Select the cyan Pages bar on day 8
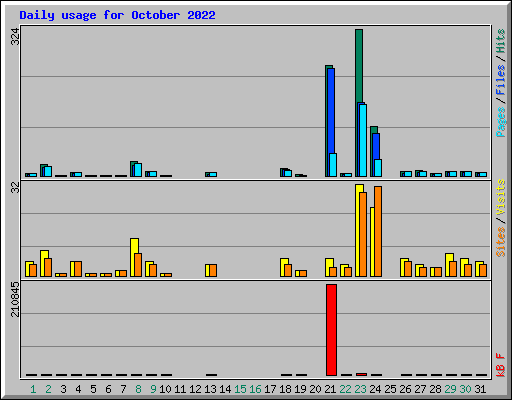Image resolution: width=512 pixels, height=400 pixels. coord(138,170)
